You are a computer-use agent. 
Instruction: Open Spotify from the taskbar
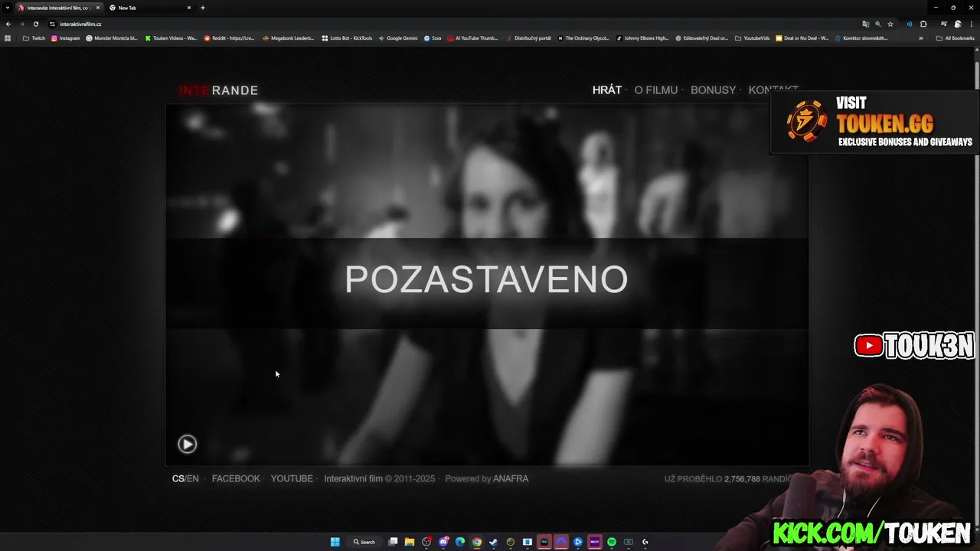[x=611, y=542]
